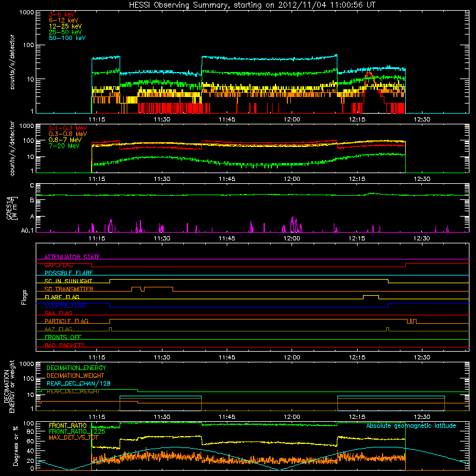476x476 pixels.
Task: Click the 12:30 tick label under the Flags panel
Action: point(422,358)
